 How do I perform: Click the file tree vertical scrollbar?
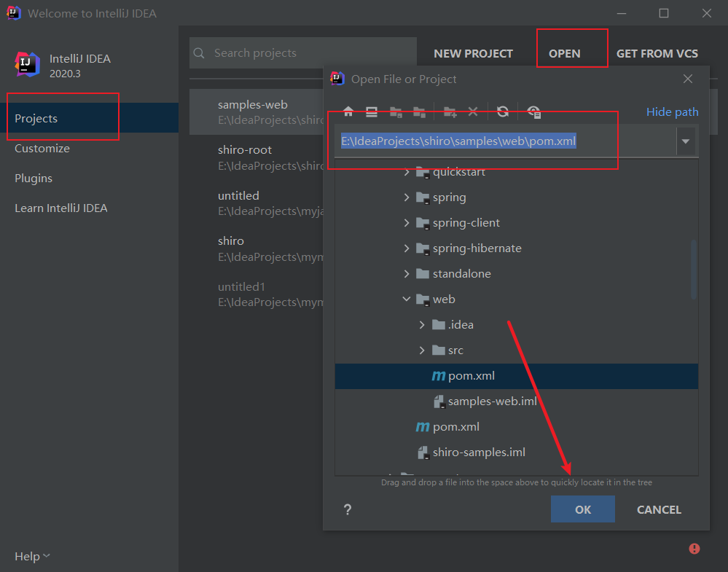(x=694, y=270)
